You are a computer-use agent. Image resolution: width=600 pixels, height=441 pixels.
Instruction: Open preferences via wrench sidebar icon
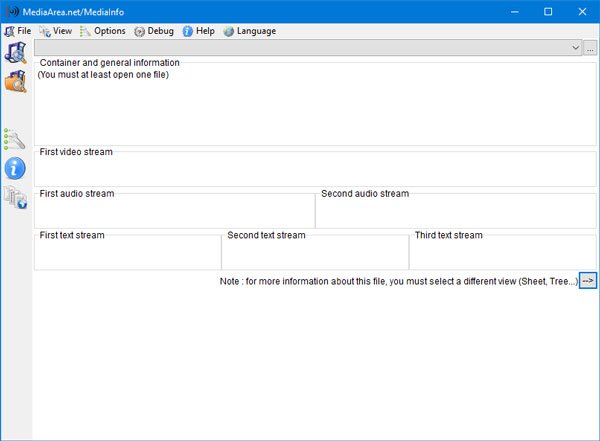pos(15,139)
